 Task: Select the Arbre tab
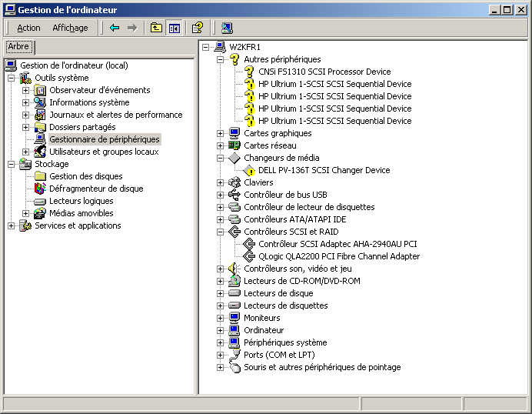(x=18, y=47)
